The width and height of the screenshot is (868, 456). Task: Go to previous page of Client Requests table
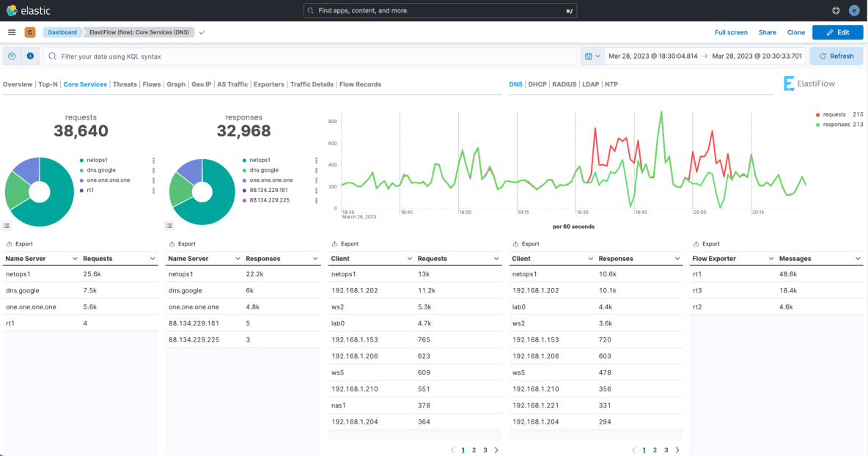tap(452, 450)
